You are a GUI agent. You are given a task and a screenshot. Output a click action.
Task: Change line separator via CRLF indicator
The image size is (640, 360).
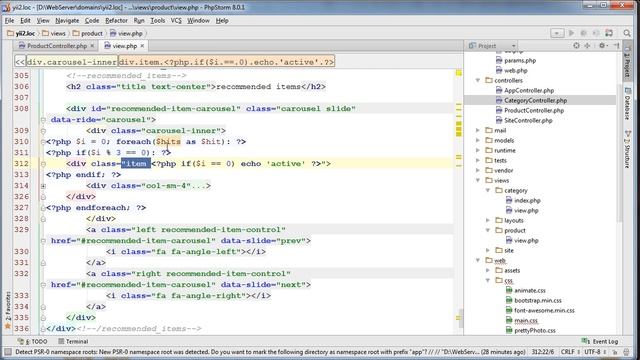569,352
